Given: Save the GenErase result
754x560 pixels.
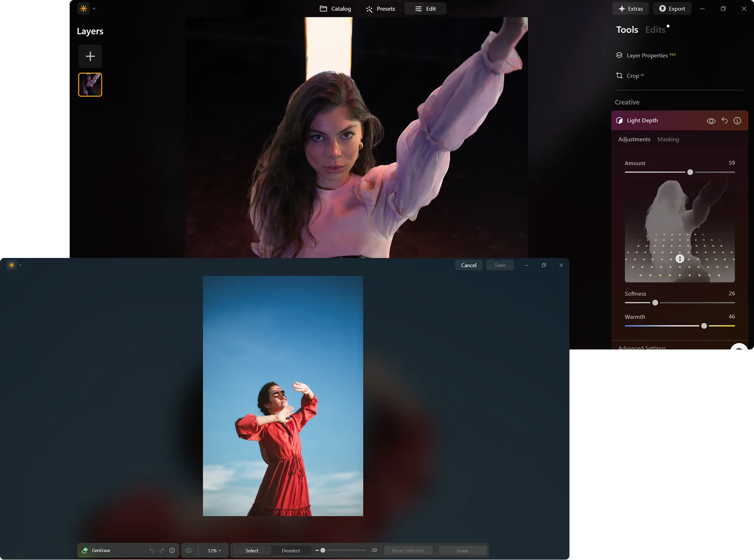Looking at the screenshot, I should coord(500,265).
